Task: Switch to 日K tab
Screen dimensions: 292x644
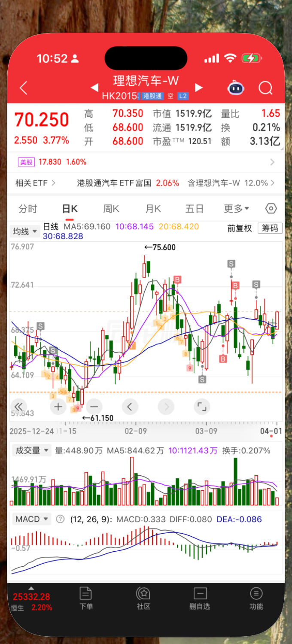Action: (70, 209)
